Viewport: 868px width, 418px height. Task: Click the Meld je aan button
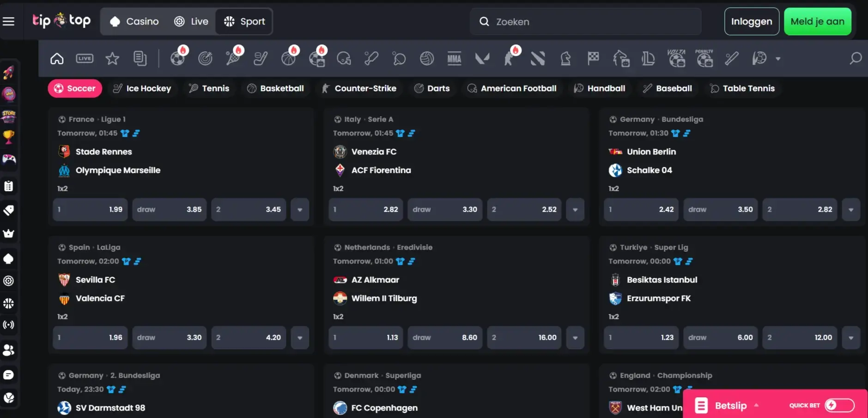tap(818, 21)
